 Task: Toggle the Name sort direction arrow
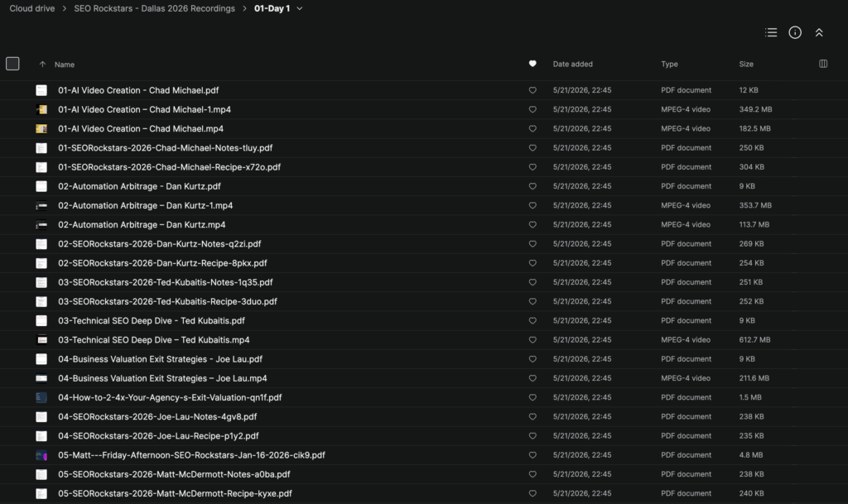pos(42,65)
